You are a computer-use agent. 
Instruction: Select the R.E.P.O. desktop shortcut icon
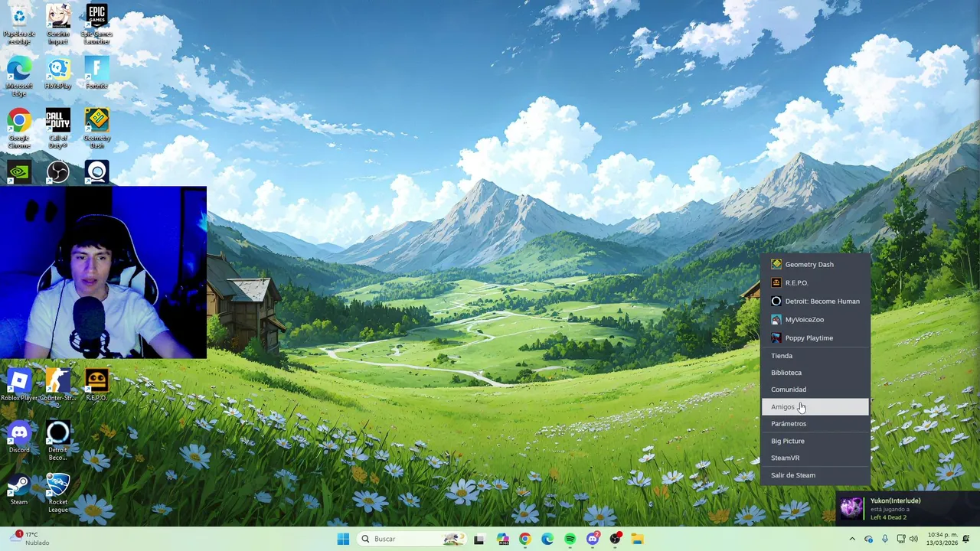coord(96,385)
